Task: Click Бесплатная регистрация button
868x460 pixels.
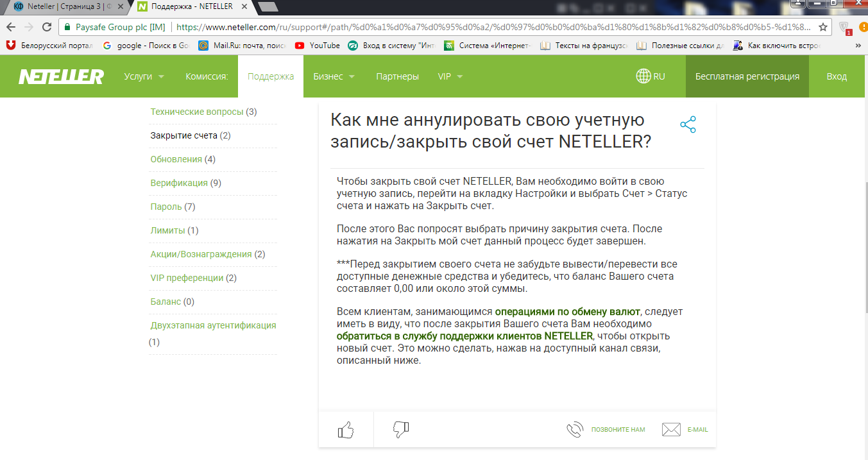Action: coord(747,76)
